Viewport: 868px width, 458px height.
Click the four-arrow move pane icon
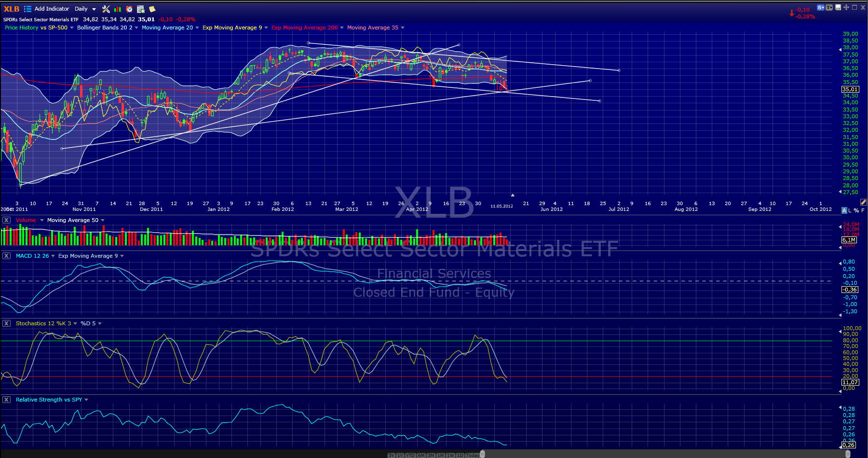[846, 7]
